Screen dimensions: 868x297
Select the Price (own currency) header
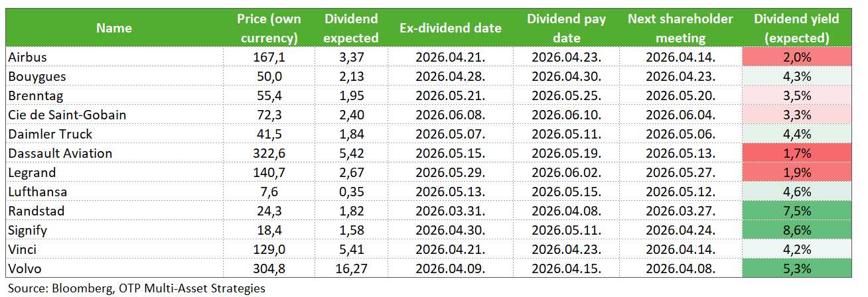[269, 29]
